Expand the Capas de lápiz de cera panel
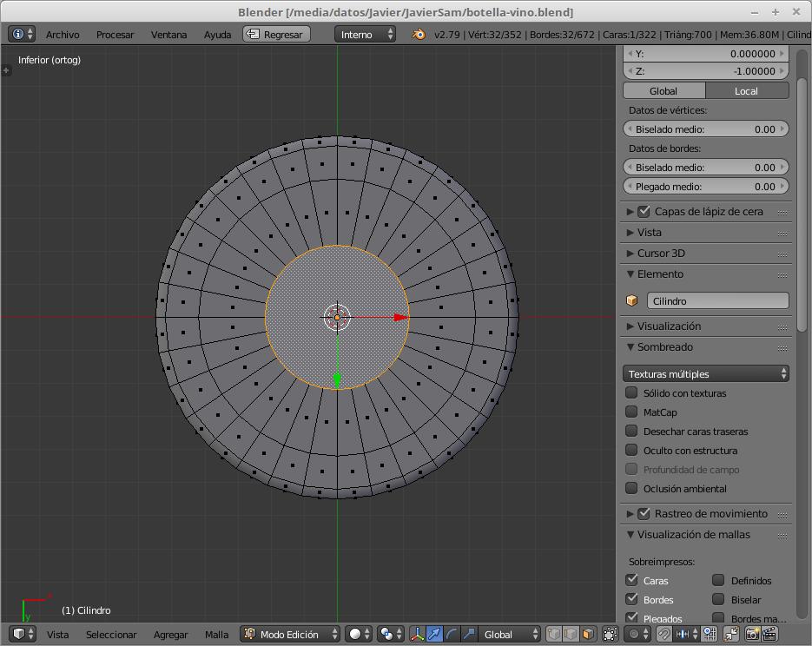812x646 pixels. click(x=630, y=211)
